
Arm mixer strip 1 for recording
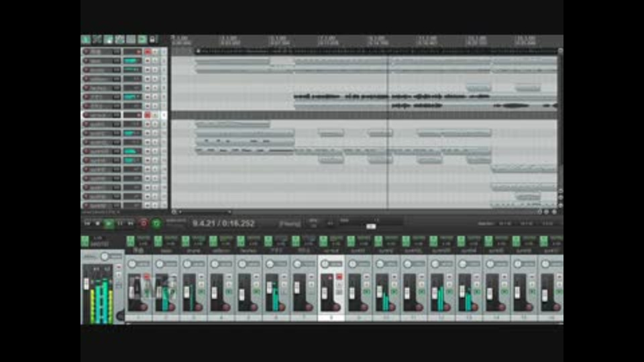144,307
